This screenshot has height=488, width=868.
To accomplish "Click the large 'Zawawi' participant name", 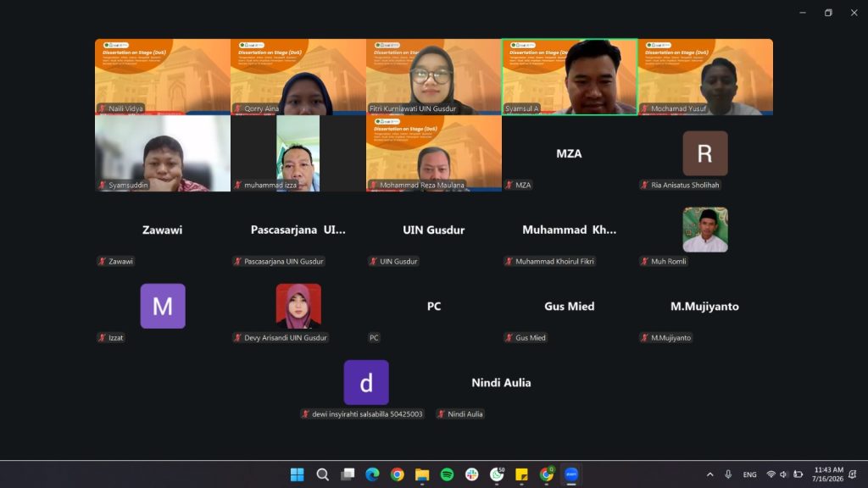I will tap(162, 230).
